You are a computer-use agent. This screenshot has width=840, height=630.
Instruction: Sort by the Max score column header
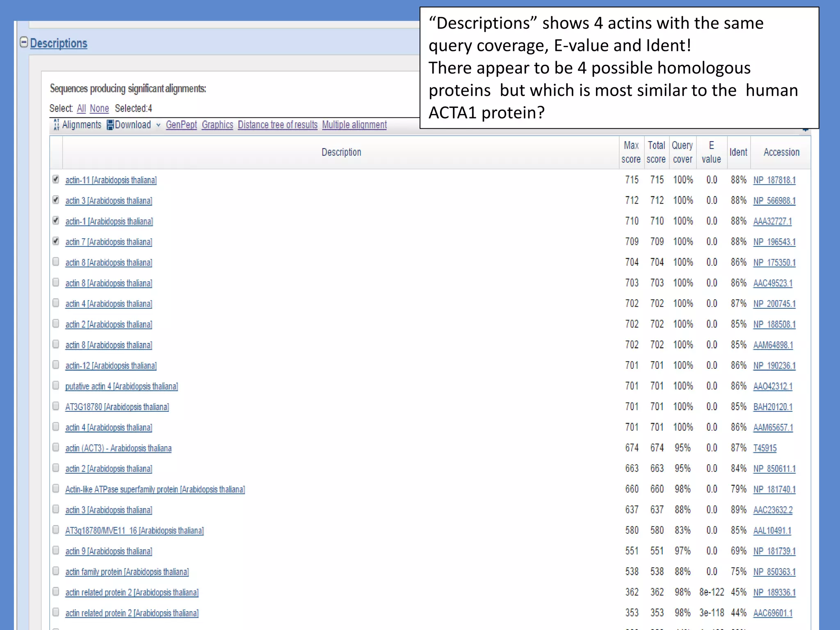631,152
